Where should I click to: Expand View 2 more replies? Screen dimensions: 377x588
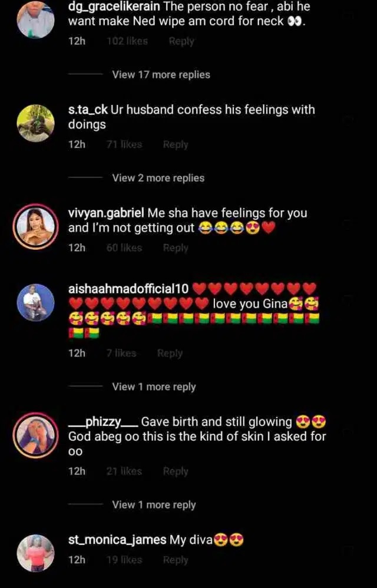(x=158, y=178)
